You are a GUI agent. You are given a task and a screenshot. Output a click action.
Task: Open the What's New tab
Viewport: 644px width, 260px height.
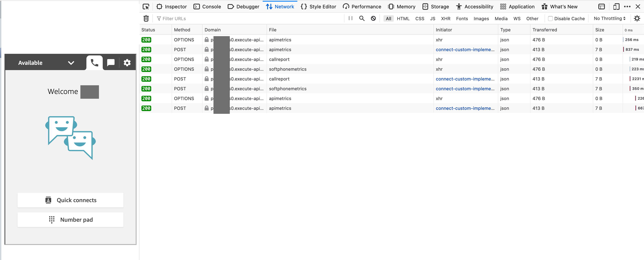[x=559, y=7]
